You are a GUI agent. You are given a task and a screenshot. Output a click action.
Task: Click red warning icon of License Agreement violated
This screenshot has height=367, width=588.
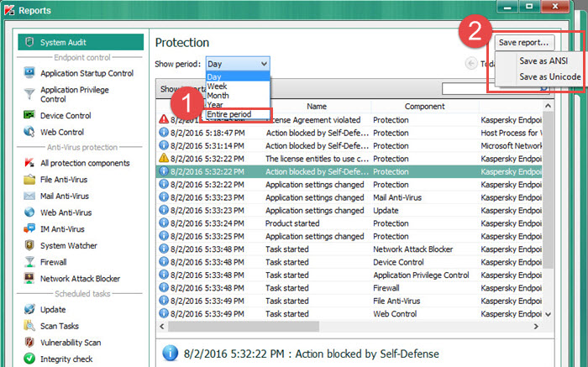click(x=164, y=119)
